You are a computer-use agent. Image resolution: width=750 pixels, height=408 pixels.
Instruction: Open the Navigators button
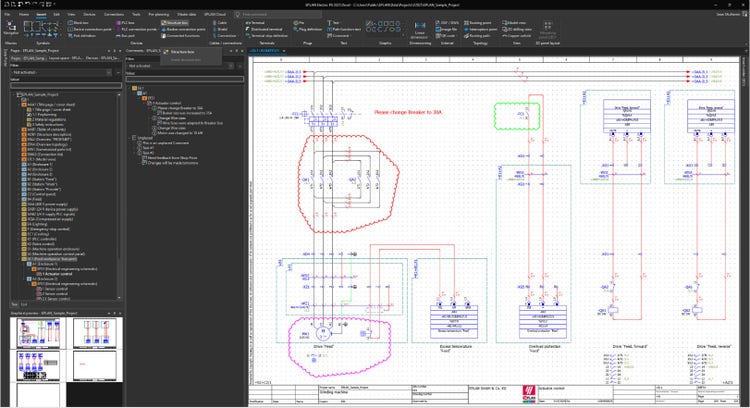(11, 25)
